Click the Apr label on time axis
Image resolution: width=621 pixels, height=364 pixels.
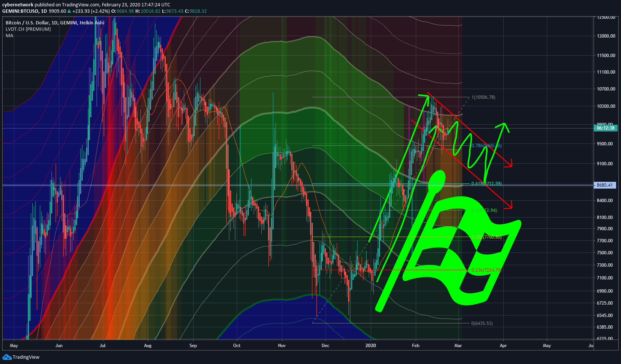[x=503, y=345]
